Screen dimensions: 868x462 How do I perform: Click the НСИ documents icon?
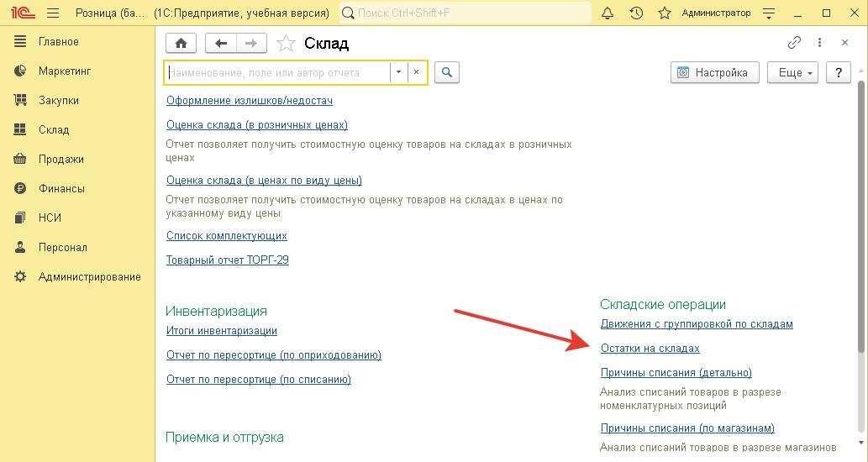coord(20,218)
